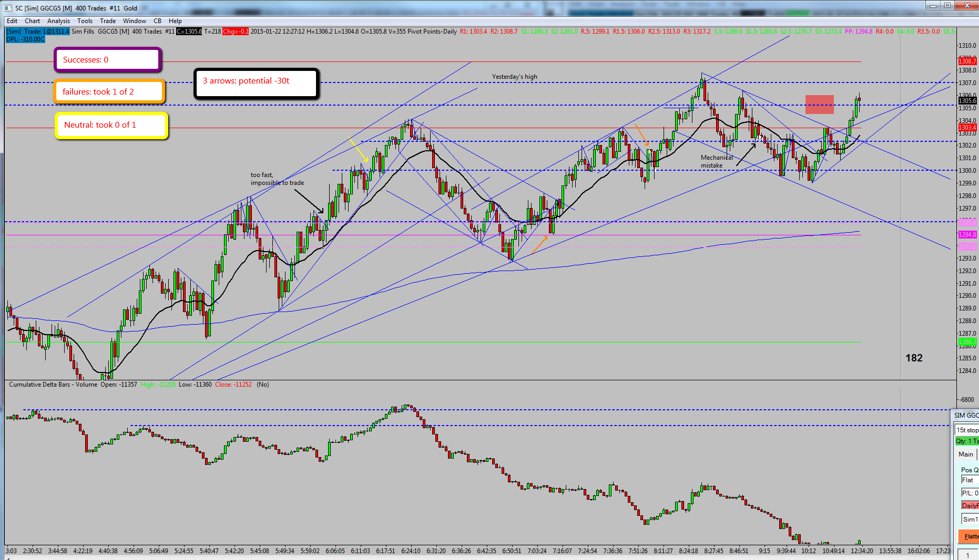The width and height of the screenshot is (979, 560).
Task: Click the 'Cumulative Delta Bars - Volume' label
Action: click(53, 385)
